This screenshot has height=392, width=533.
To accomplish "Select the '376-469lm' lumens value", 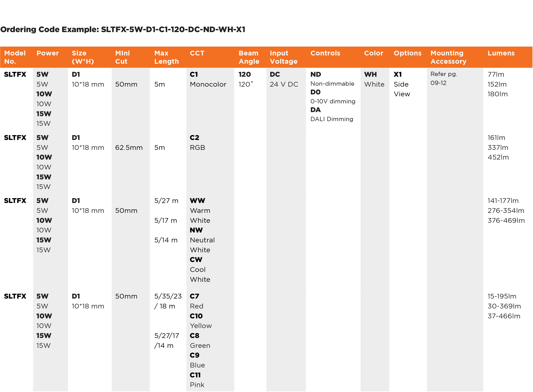I will 506,221.
